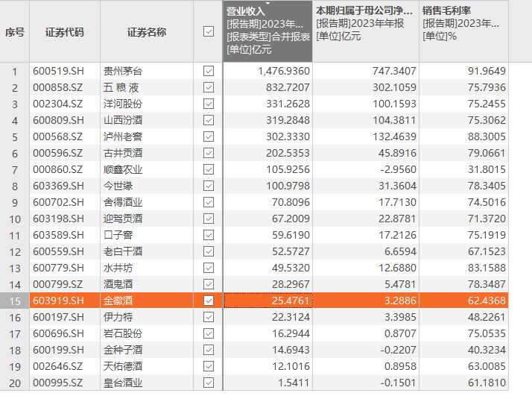Select revenue cell 25.4761
The width and height of the screenshot is (532, 396).
coord(267,301)
